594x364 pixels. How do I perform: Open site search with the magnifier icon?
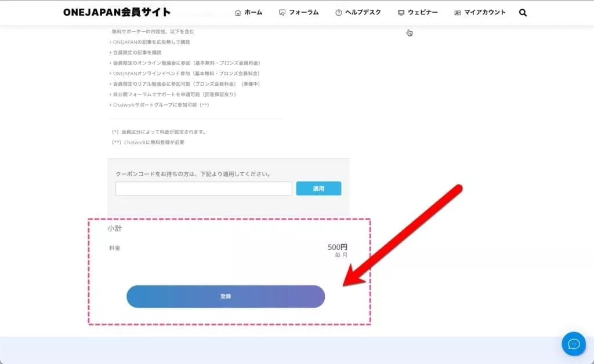[523, 13]
